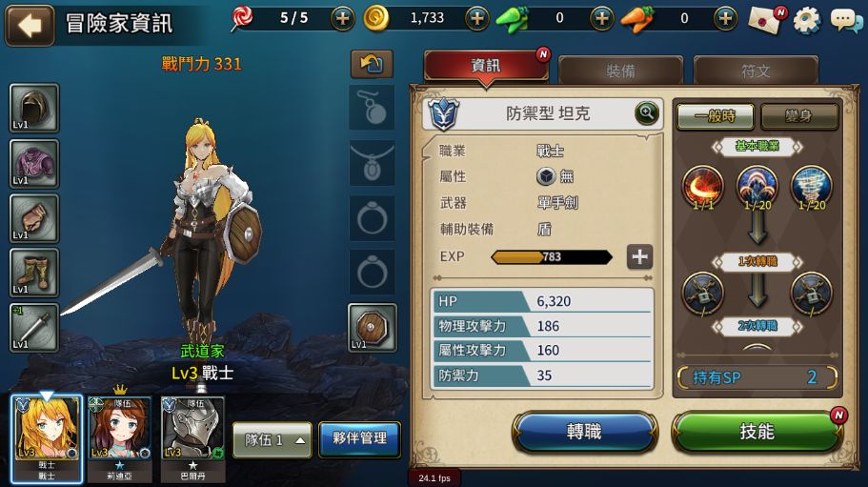Screen dimensions: 868x487
Task: Select the helmet equipment slot
Action: 33,108
